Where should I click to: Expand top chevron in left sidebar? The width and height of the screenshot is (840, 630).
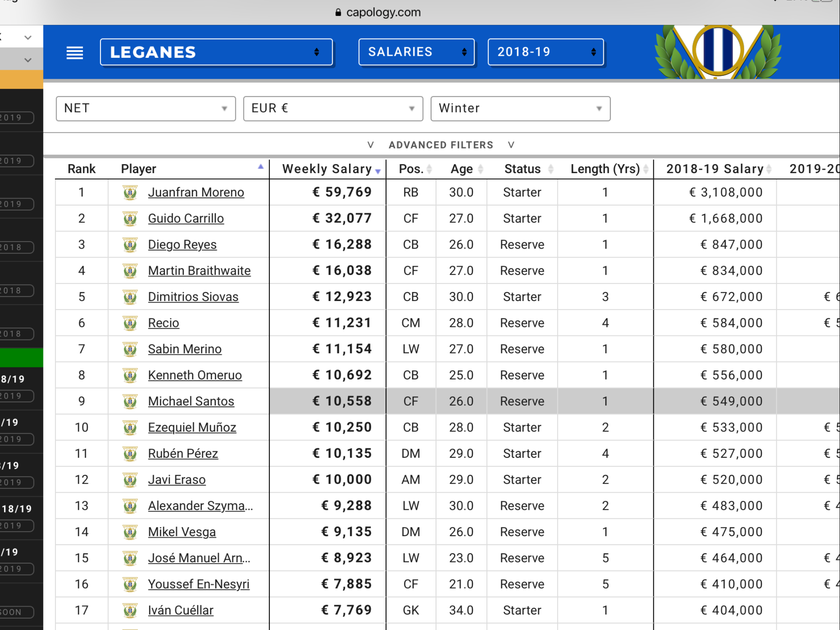tap(28, 38)
